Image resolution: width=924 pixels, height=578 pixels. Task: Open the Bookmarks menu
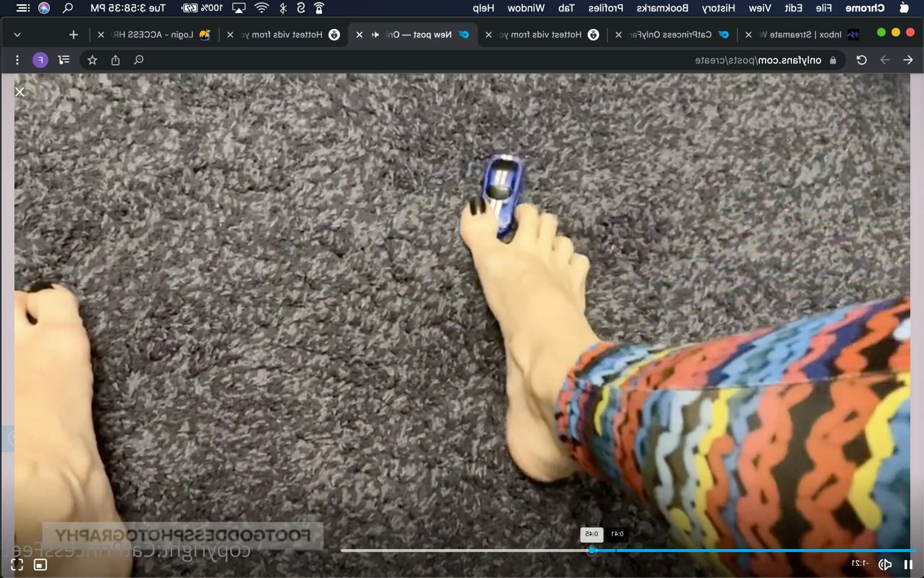point(662,8)
